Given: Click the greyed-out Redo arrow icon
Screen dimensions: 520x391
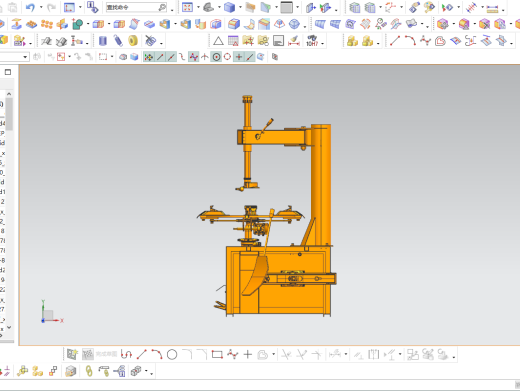Looking at the screenshot, I should click(51, 7).
